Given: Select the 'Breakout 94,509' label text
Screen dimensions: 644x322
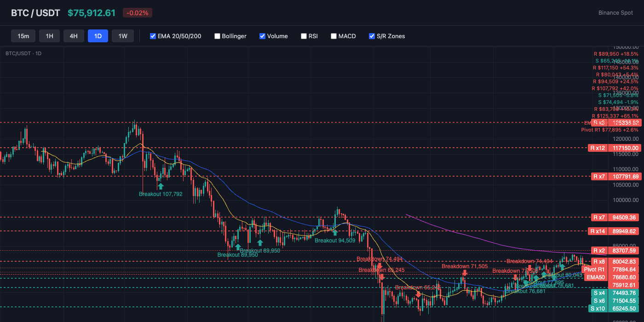Looking at the screenshot, I should (335, 240).
